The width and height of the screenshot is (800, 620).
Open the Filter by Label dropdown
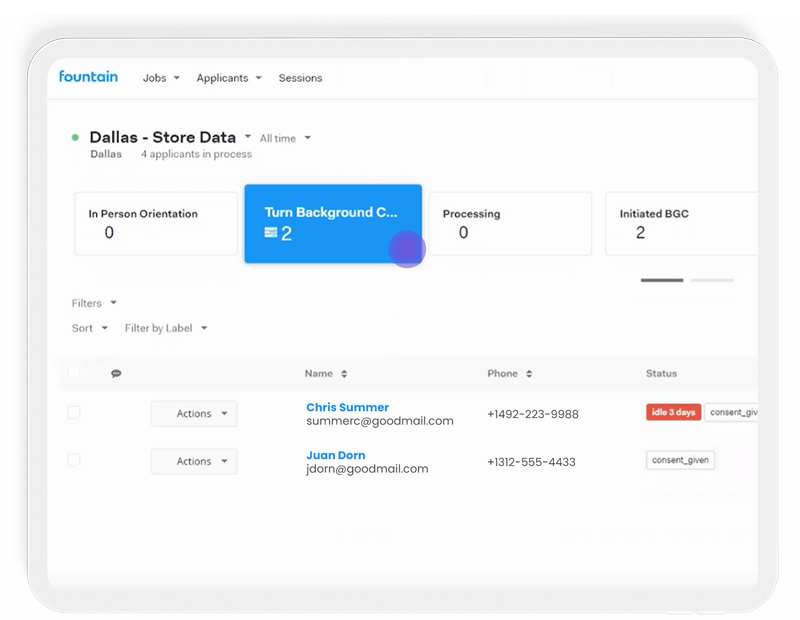click(x=166, y=328)
